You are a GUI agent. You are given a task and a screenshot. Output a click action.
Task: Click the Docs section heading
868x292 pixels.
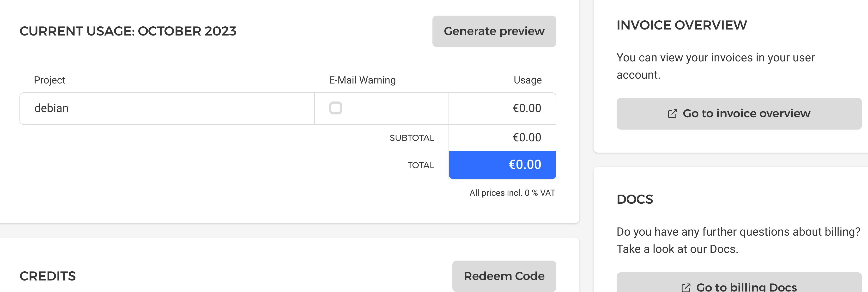pyautogui.click(x=634, y=199)
